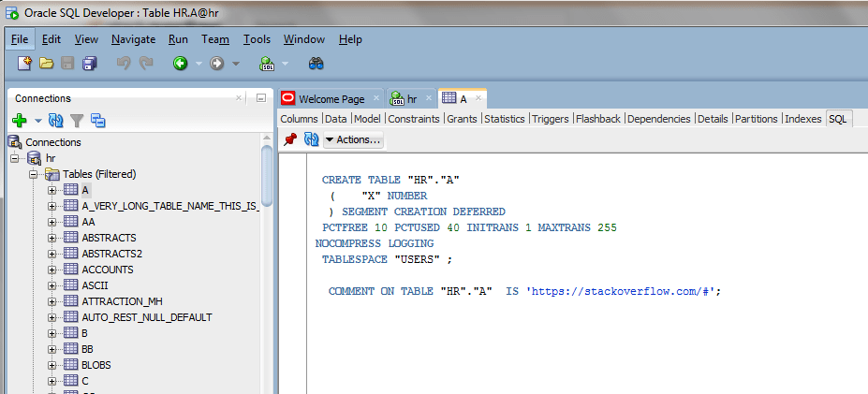Refresh the Connections panel

point(56,120)
